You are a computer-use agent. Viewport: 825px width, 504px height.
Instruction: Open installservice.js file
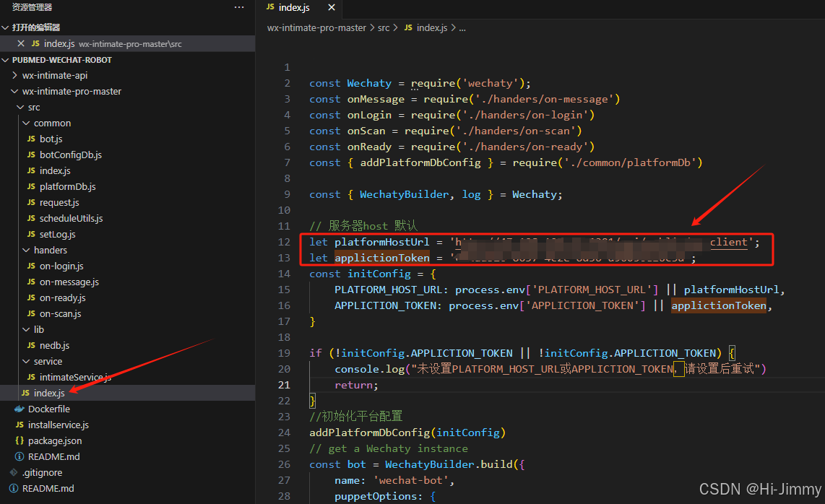(59, 425)
